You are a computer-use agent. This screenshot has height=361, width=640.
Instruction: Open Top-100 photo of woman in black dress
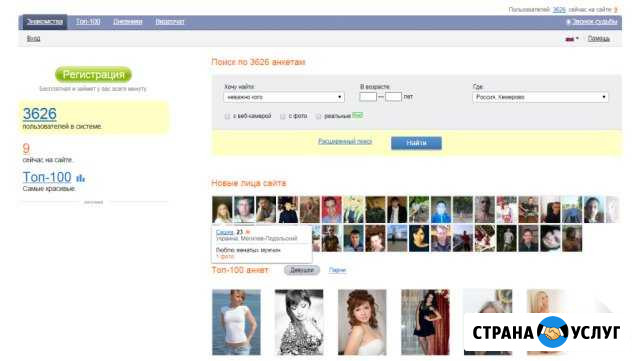pyautogui.click(x=425, y=322)
